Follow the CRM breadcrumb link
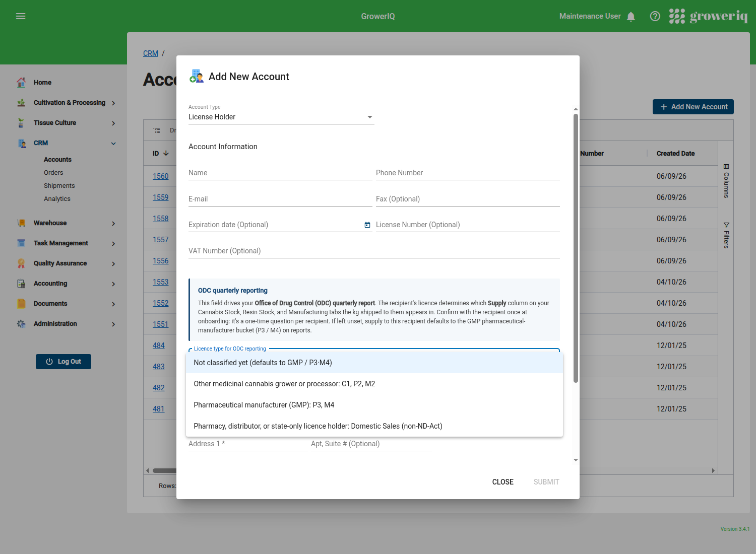Screen dimensions: 756x554 [151, 53]
